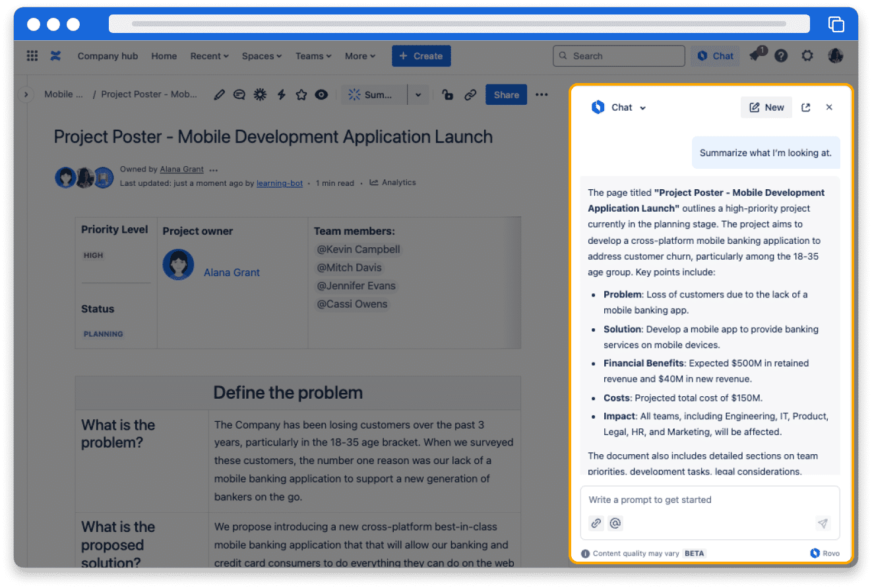This screenshot has height=588, width=872.
Task: Open the settings gear icon
Action: [x=807, y=56]
